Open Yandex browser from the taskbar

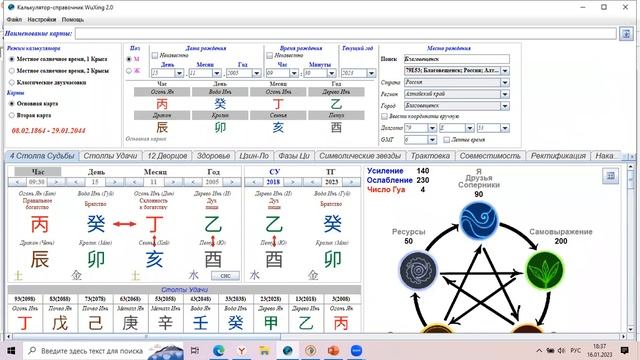pyautogui.click(x=242, y=351)
